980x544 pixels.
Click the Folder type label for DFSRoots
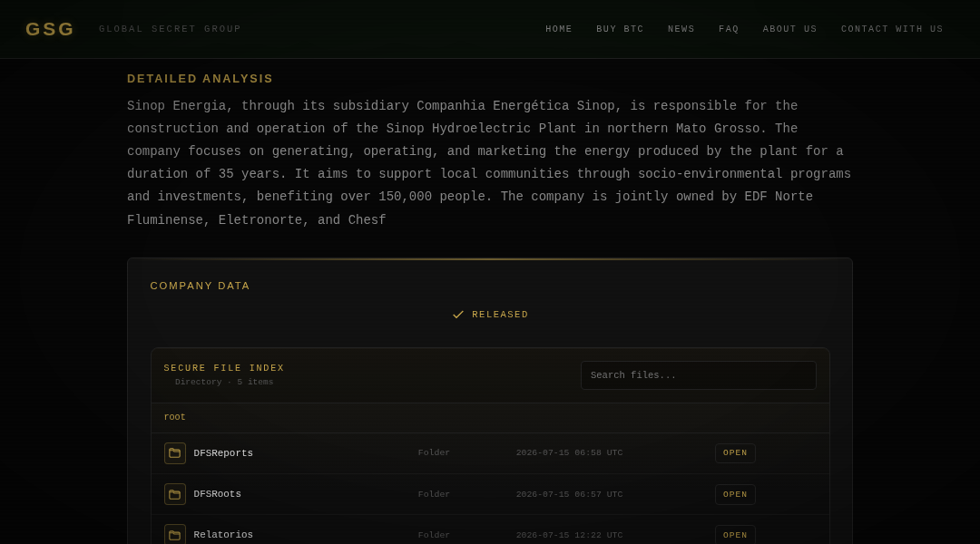(434, 494)
